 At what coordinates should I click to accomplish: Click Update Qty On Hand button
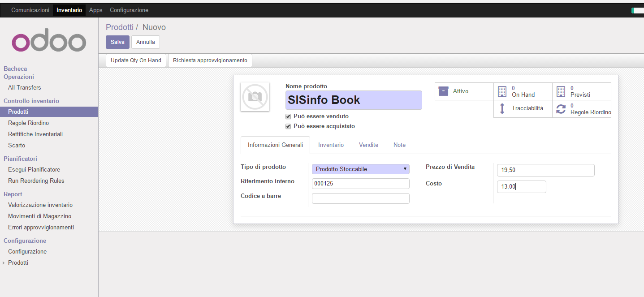pyautogui.click(x=136, y=60)
